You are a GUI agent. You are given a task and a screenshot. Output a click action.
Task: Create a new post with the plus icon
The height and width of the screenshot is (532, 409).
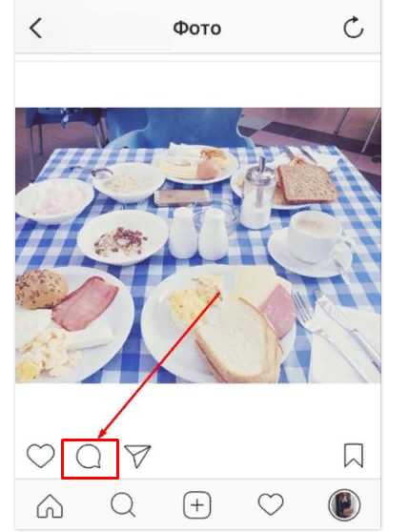pos(197,505)
